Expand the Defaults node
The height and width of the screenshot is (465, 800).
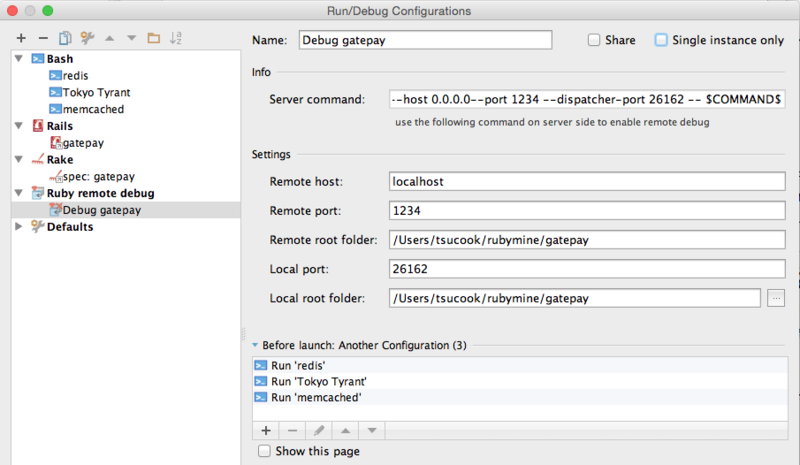(x=19, y=226)
